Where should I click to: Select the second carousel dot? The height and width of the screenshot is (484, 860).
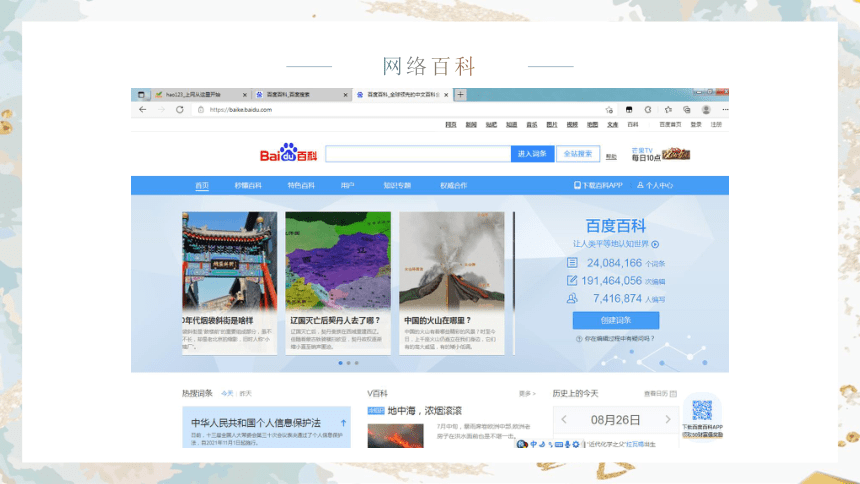[x=348, y=363]
